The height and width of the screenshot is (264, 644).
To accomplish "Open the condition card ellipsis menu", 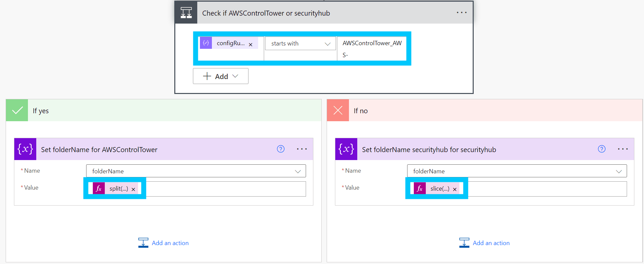I will pyautogui.click(x=461, y=13).
